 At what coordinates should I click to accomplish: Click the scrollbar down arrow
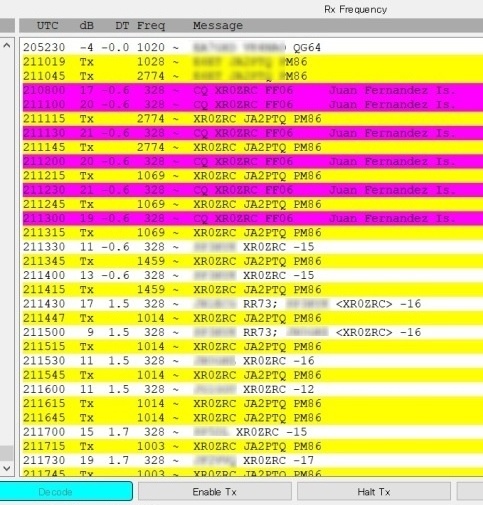(7, 468)
